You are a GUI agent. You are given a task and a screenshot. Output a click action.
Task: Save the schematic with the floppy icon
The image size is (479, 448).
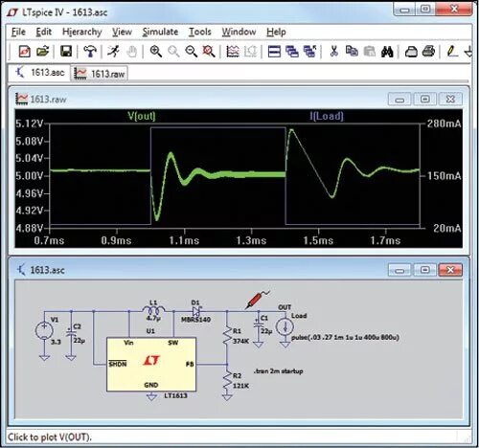click(x=66, y=52)
